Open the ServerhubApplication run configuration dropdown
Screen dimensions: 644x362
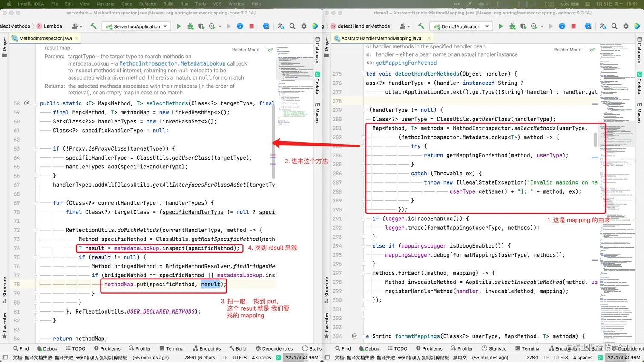click(x=137, y=26)
